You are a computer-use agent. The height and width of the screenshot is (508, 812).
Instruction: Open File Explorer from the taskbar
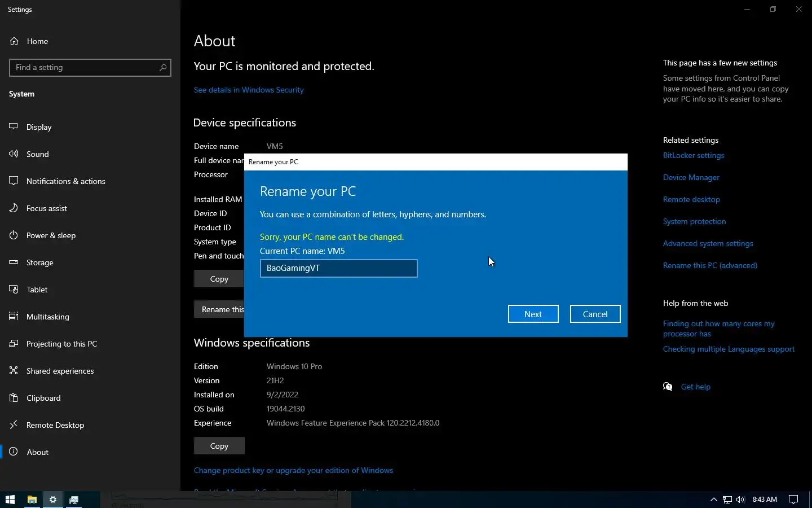(x=32, y=500)
